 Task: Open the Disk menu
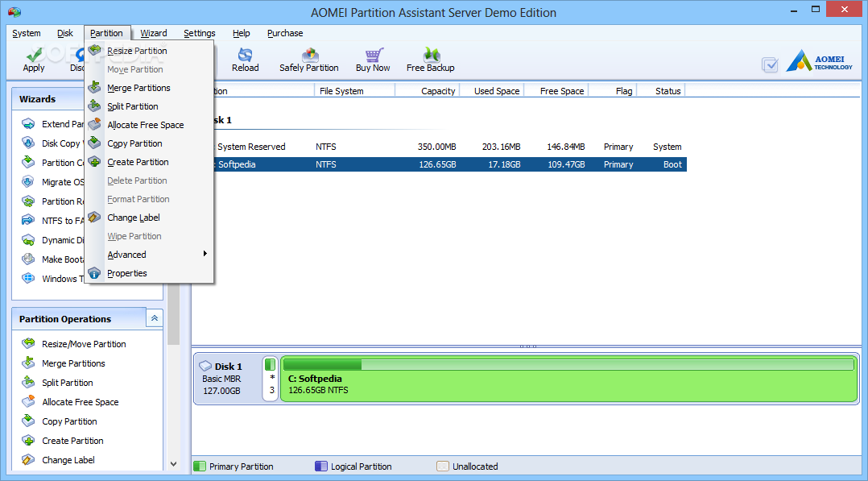click(x=64, y=33)
